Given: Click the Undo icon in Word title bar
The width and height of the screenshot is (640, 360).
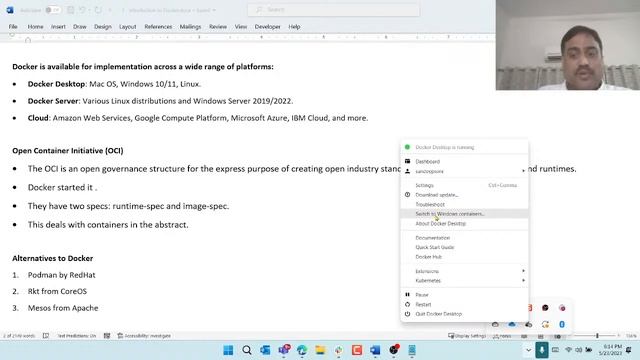Looking at the screenshot, I should tap(82, 10).
